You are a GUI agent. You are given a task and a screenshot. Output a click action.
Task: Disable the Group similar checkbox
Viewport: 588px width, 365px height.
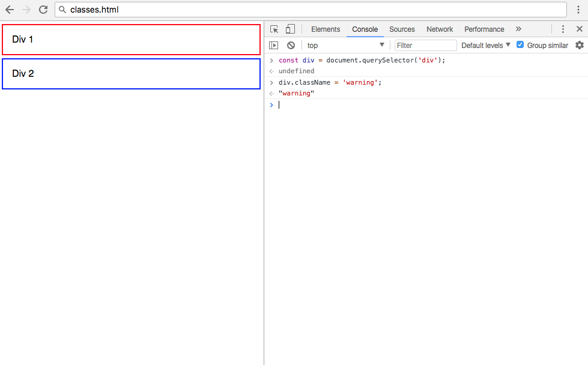coord(520,44)
